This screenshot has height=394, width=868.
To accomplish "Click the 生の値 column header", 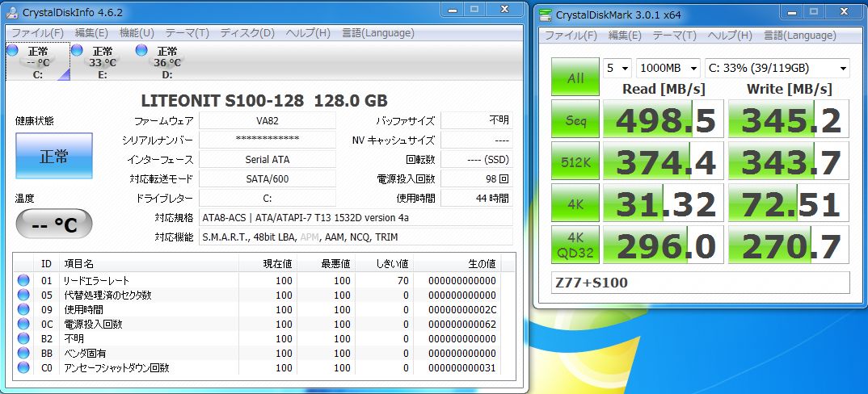I will (x=457, y=264).
